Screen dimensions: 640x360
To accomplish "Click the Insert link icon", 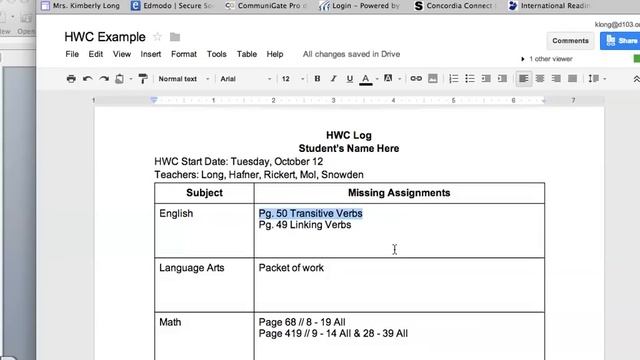I will [x=416, y=78].
